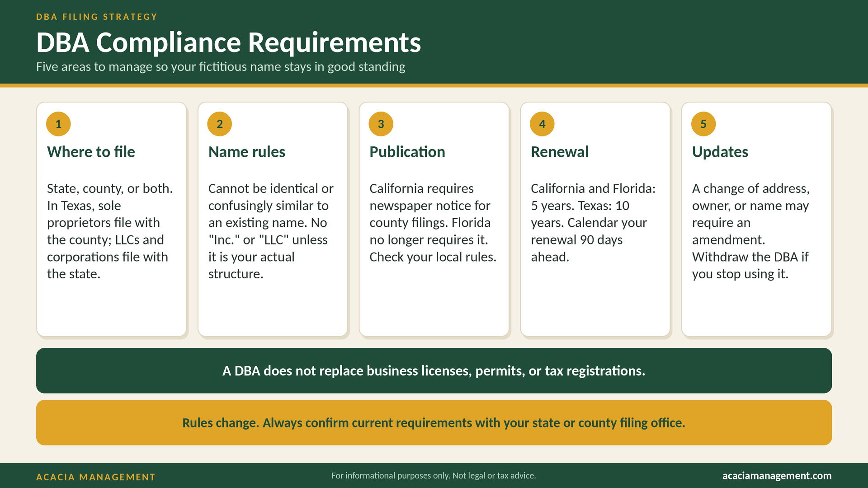Select the 'Updates' card heading
This screenshot has height=488, width=868.
pos(720,152)
